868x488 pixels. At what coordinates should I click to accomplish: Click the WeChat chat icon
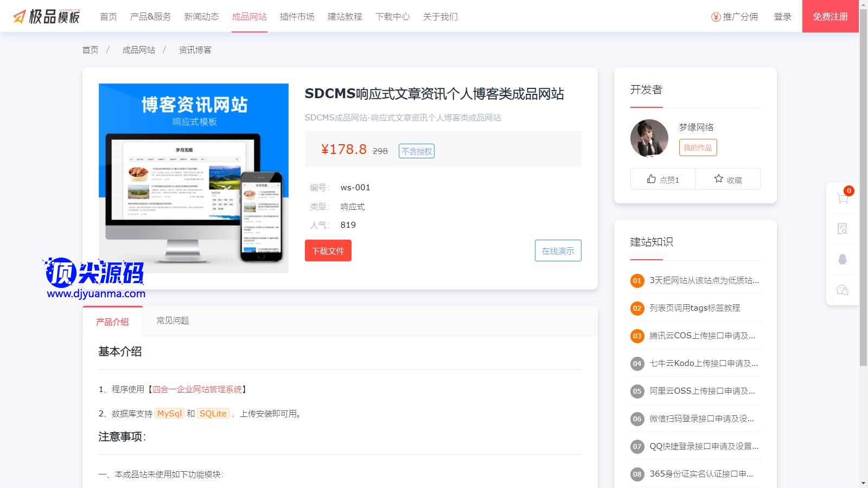click(843, 290)
